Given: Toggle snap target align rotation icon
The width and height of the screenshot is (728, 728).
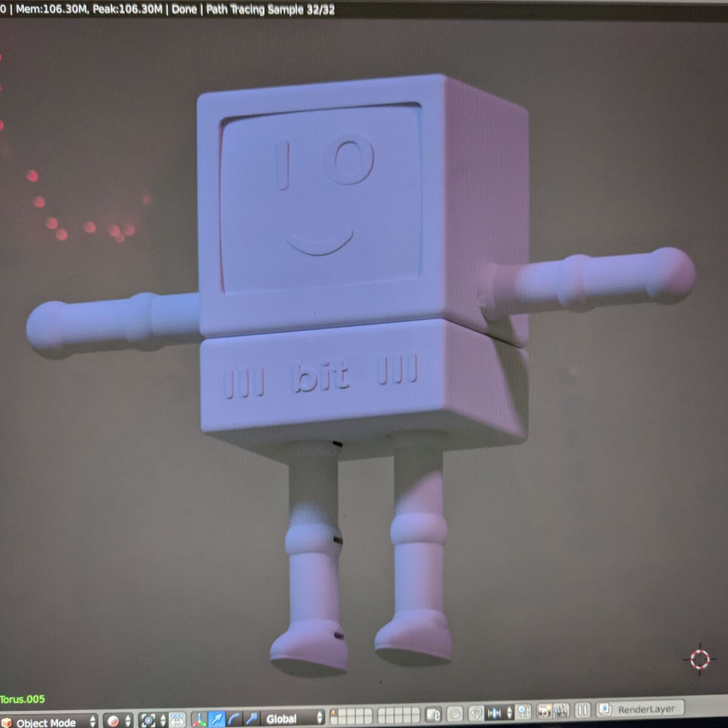Looking at the screenshot, I should 523,712.
